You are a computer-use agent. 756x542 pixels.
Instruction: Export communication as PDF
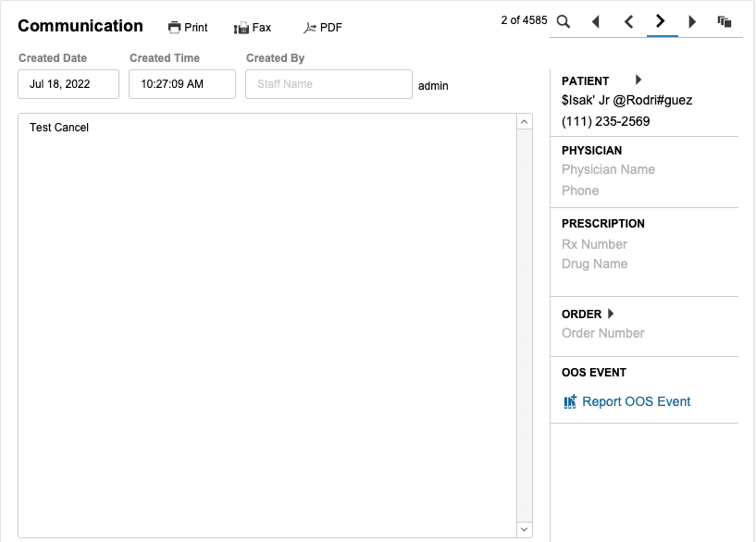(323, 28)
